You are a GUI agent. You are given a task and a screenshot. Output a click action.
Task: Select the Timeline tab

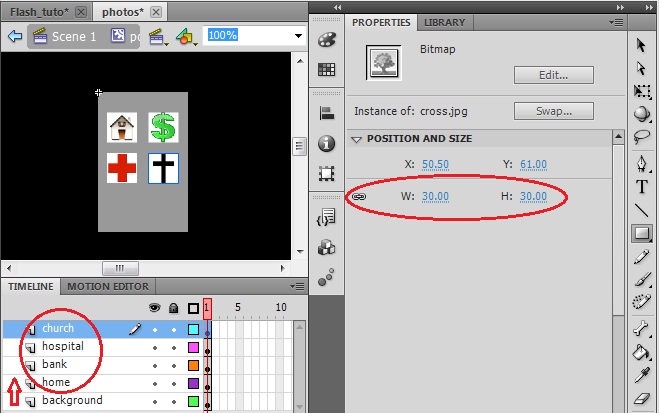31,287
